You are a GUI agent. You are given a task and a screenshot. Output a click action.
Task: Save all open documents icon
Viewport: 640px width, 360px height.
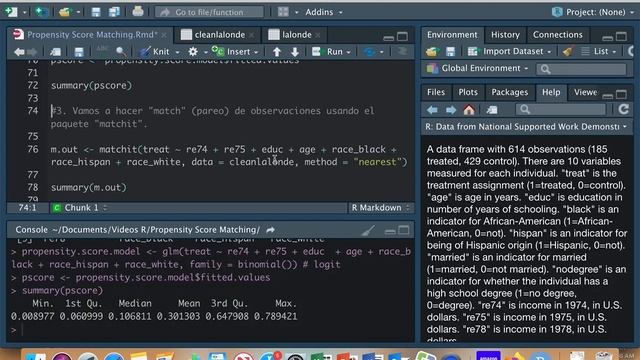tap(114, 12)
